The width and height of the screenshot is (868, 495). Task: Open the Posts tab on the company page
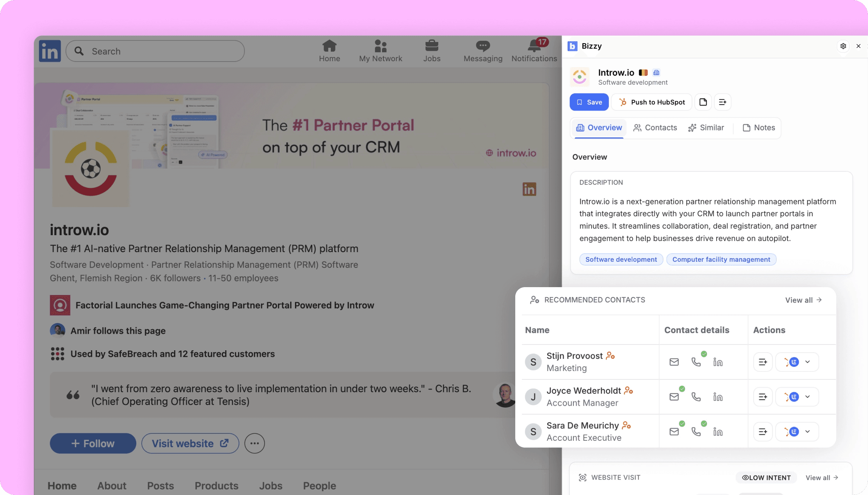(x=161, y=486)
